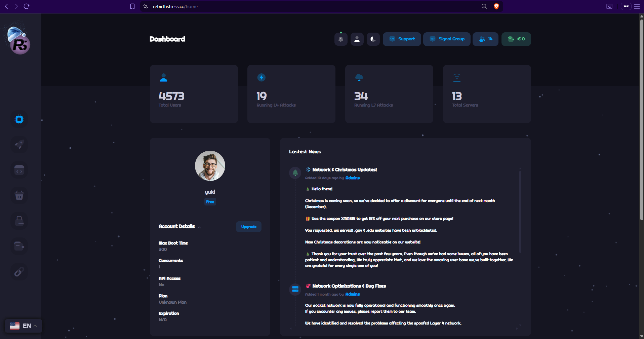Open the Signal Group link
Image resolution: width=644 pixels, height=339 pixels.
coord(447,39)
